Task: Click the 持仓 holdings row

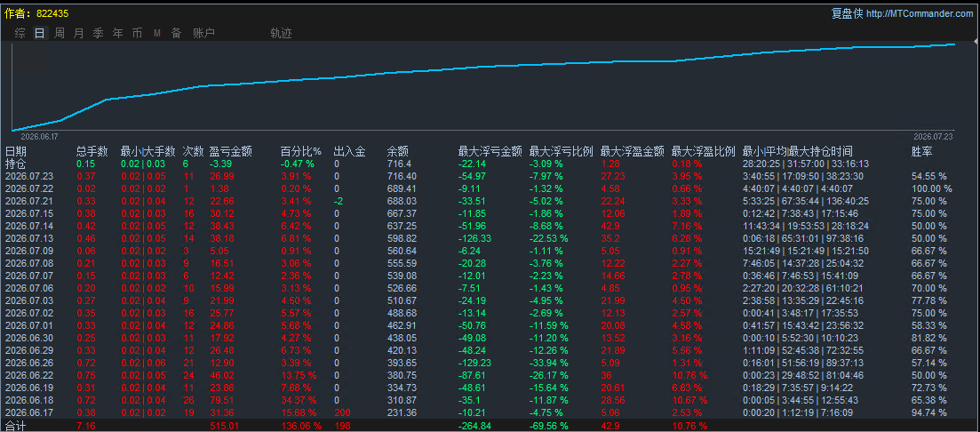Action: [490, 164]
